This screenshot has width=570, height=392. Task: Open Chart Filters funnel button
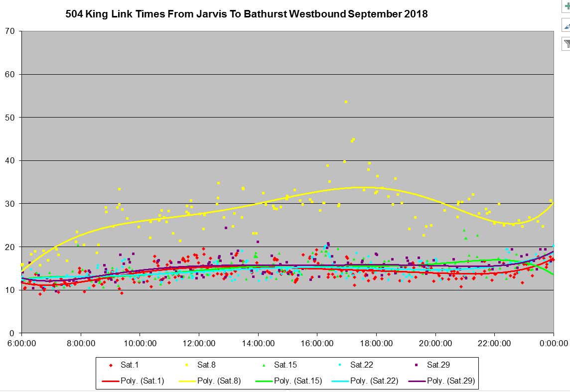pos(566,44)
